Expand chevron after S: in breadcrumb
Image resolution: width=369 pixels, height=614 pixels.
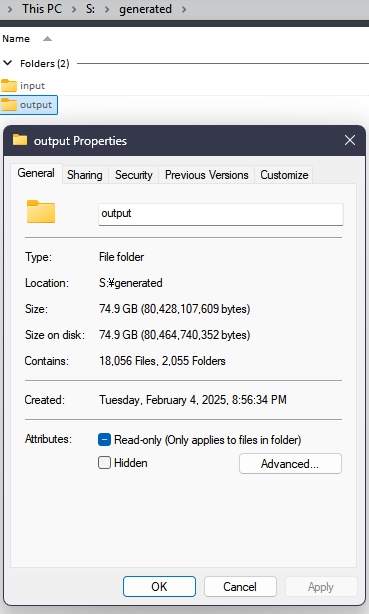[x=107, y=9]
